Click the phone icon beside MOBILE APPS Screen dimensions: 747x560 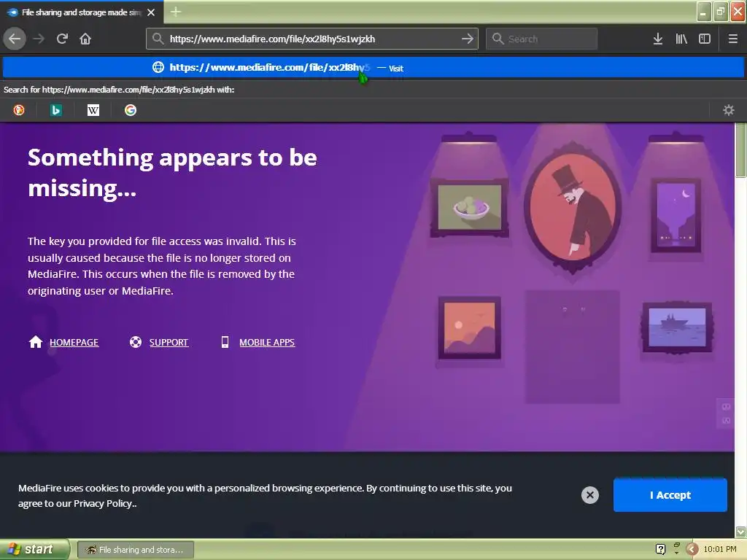point(225,342)
